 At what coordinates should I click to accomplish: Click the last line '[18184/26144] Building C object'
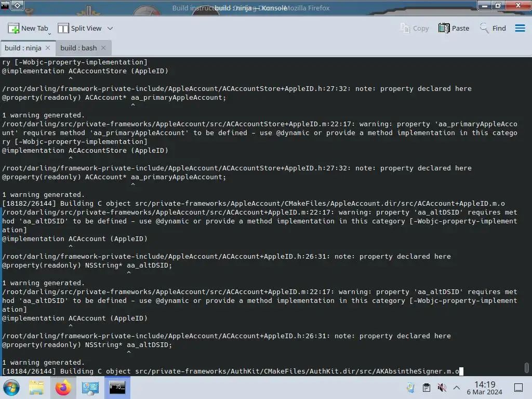pyautogui.click(x=231, y=371)
